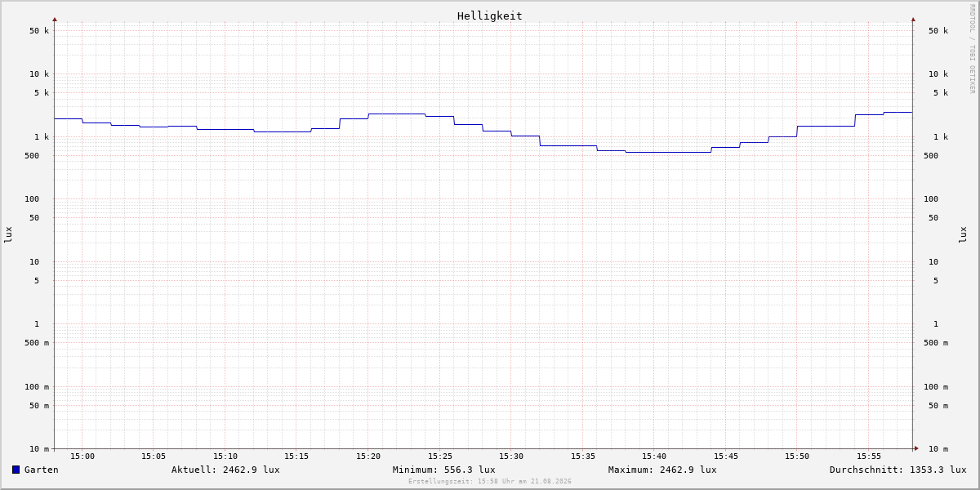The height and width of the screenshot is (490, 980).
Task: Select the 15:55 time axis label
Action: [869, 457]
